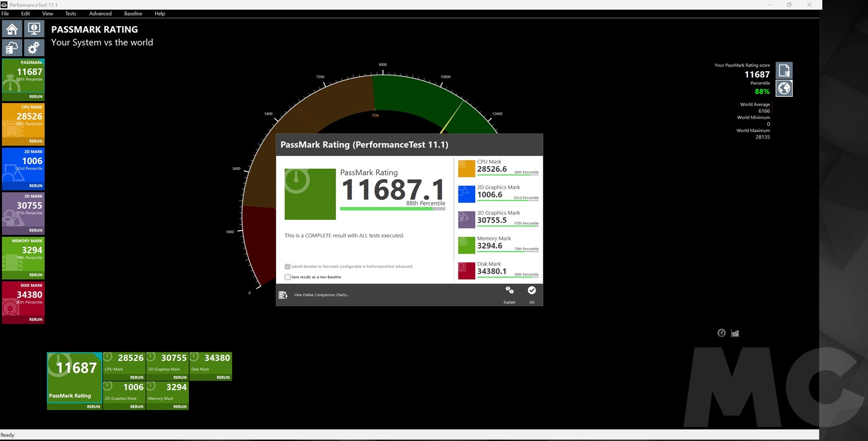Image resolution: width=868 pixels, height=441 pixels.
Task: Click the export results document icon
Action: 784,70
